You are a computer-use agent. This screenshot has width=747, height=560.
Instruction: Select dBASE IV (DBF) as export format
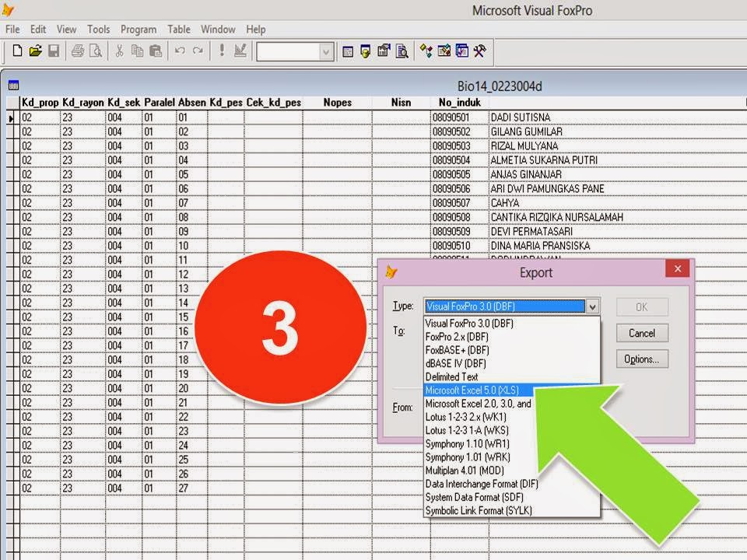click(x=456, y=363)
